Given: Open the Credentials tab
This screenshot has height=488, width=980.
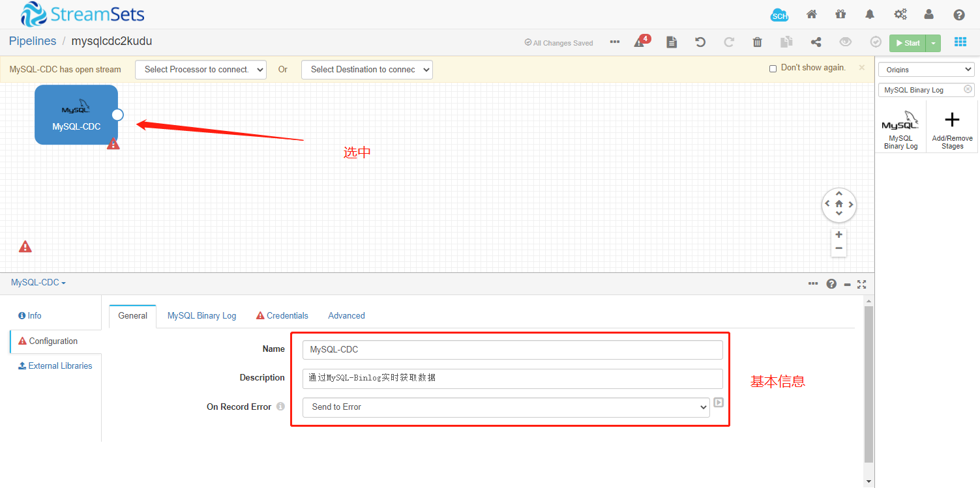Looking at the screenshot, I should (282, 315).
